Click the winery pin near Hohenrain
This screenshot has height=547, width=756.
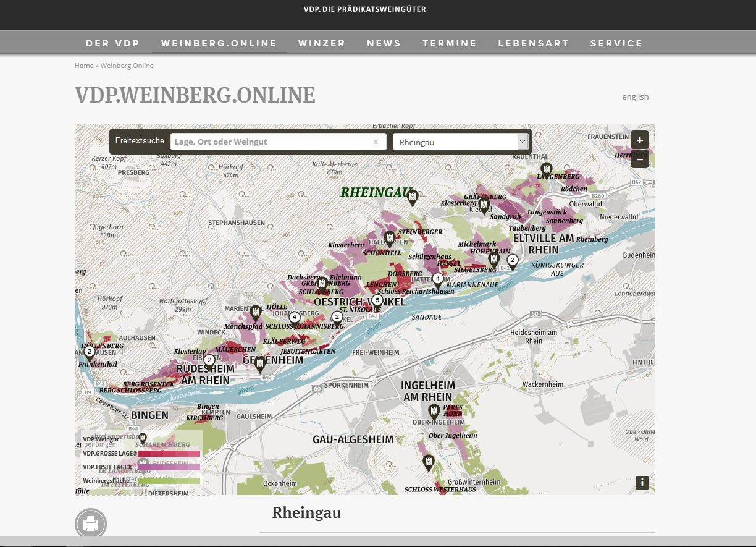click(493, 260)
